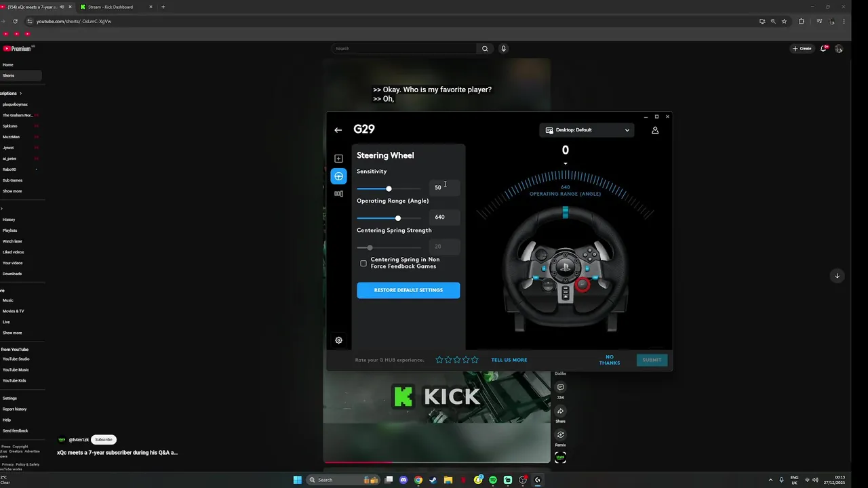The height and width of the screenshot is (488, 868).
Task: Click the Tell Us More link
Action: coord(509,360)
